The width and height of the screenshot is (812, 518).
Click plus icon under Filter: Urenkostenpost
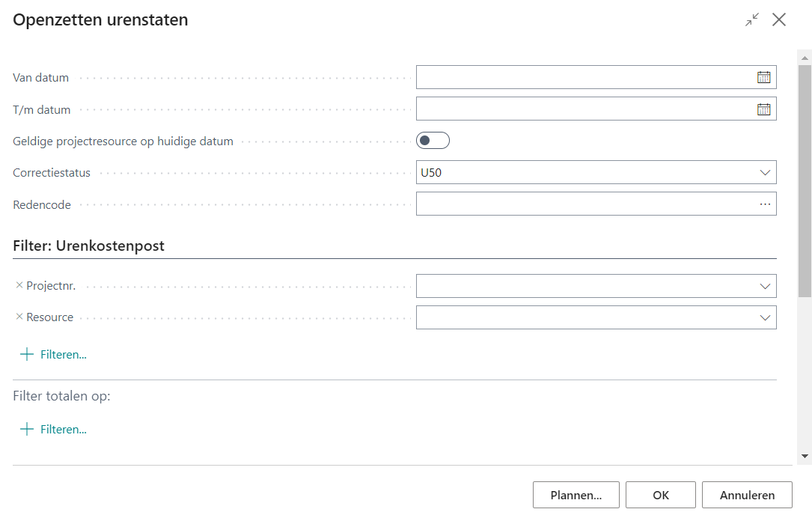[x=27, y=355]
